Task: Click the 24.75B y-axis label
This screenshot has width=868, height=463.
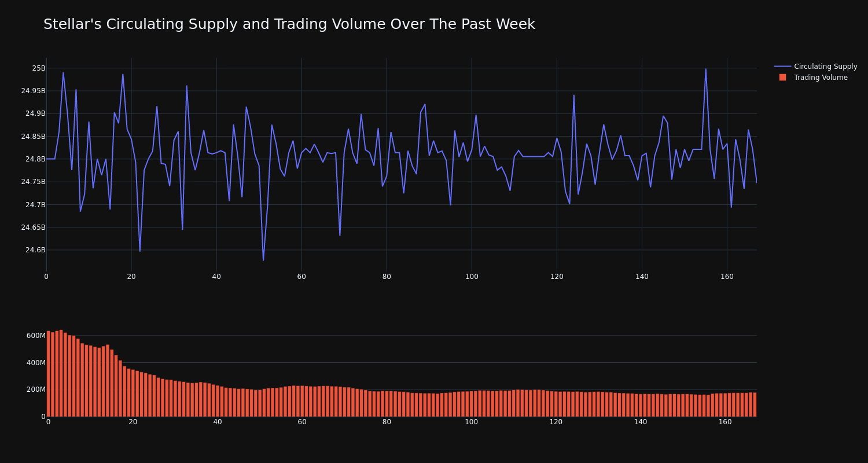Action: [x=33, y=182]
